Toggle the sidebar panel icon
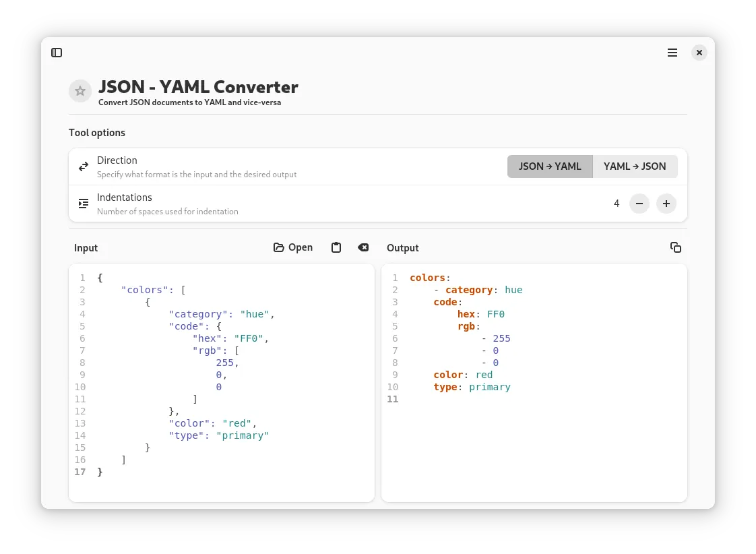The height and width of the screenshot is (554, 756). tap(57, 53)
